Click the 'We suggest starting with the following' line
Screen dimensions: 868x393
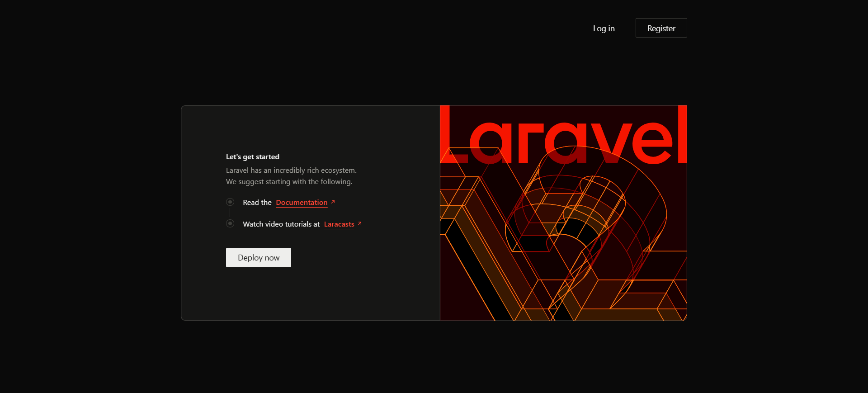[289, 182]
